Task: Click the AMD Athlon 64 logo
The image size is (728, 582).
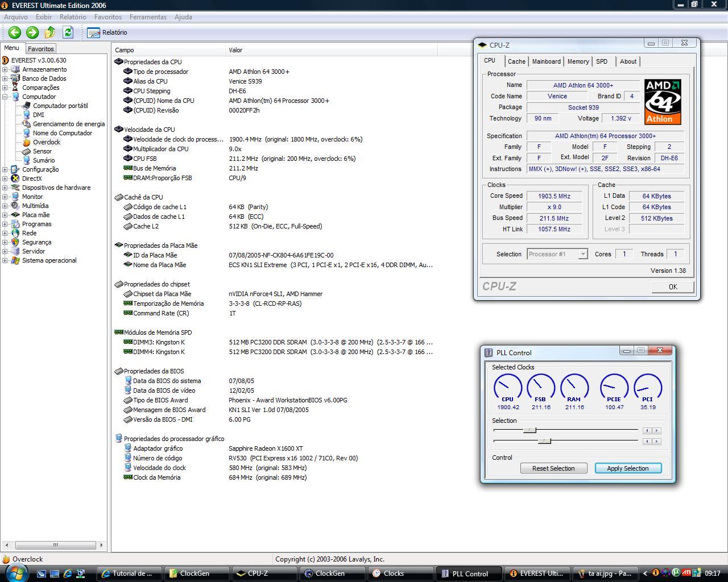Action: click(663, 102)
